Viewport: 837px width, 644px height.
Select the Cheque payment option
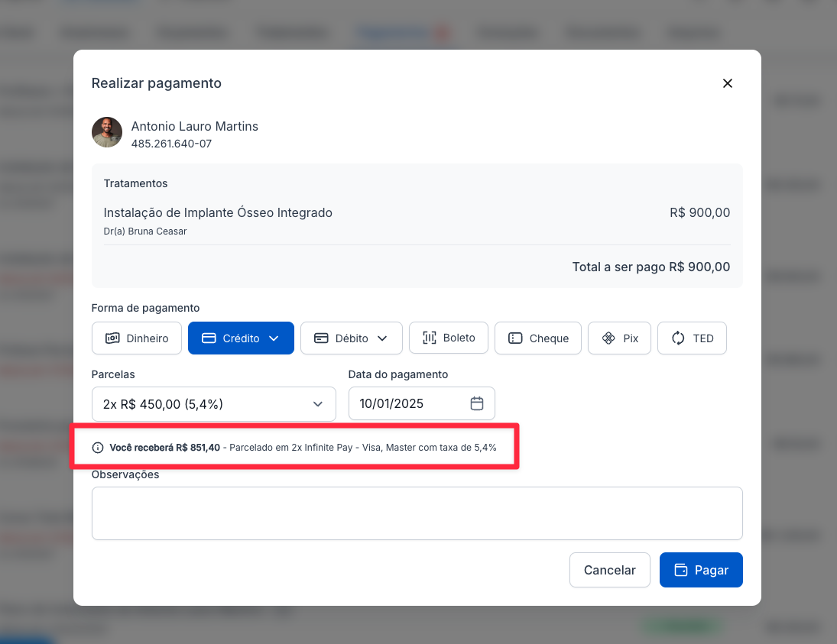538,338
